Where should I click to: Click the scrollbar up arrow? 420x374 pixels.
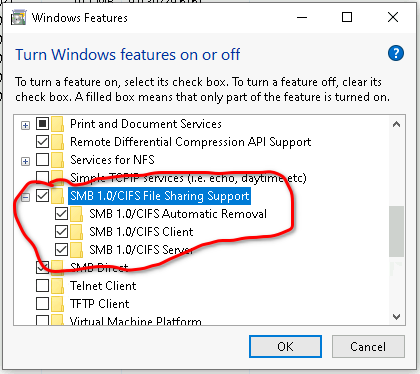coord(396,125)
